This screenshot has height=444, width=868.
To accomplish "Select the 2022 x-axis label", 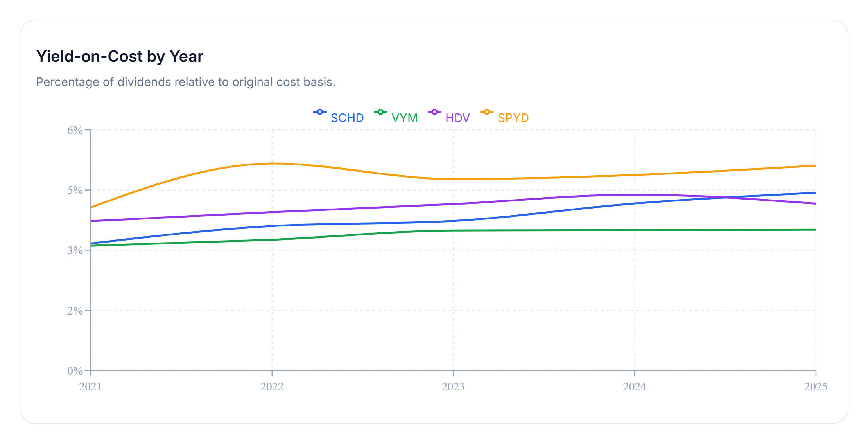I will [272, 387].
